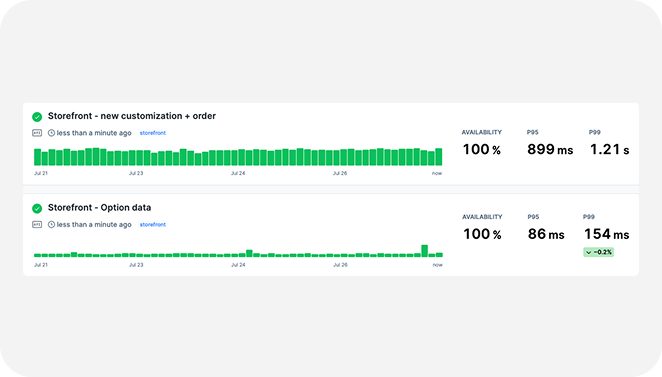Click the tallest spike bar in the Option data chart
Image resolution: width=662 pixels, height=377 pixels.
pos(424,251)
